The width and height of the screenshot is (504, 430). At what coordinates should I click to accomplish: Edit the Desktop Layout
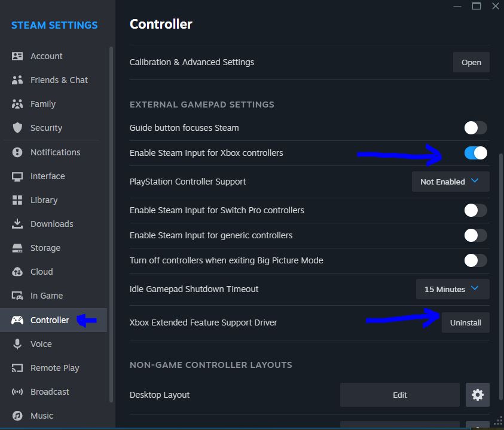coord(399,395)
